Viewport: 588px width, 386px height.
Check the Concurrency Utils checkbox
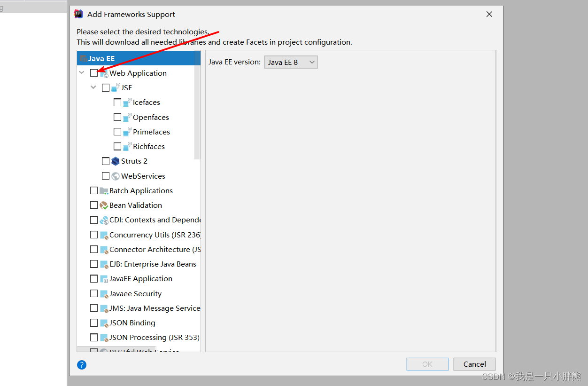click(x=94, y=235)
